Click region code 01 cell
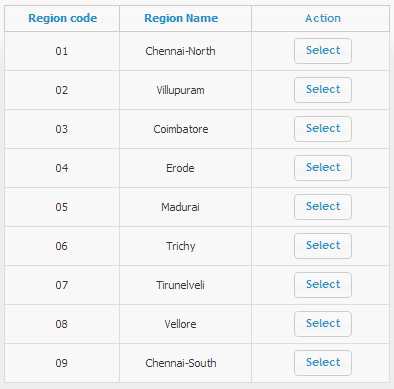The width and height of the screenshot is (394, 389). (x=62, y=51)
